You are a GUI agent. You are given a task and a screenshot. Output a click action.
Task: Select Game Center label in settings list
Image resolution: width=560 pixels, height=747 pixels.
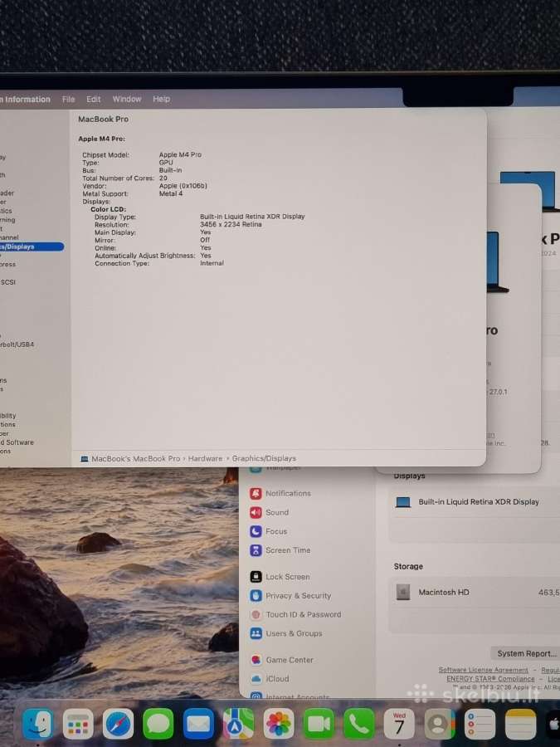point(290,660)
